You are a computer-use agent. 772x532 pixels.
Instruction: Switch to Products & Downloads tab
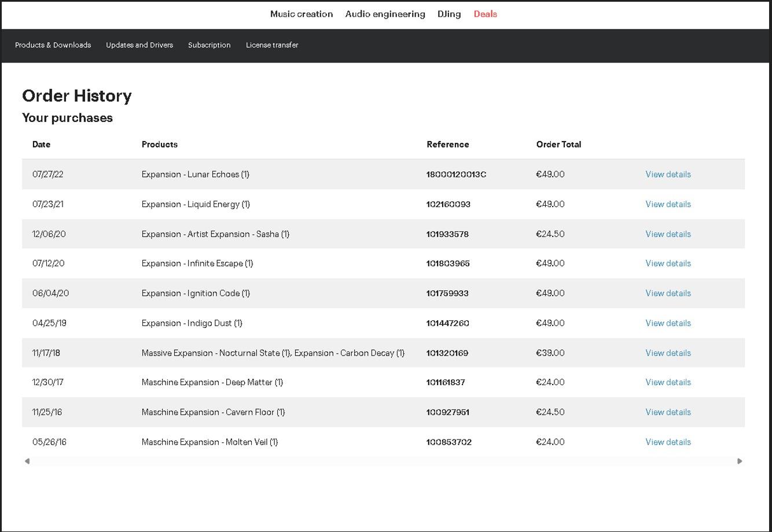53,45
